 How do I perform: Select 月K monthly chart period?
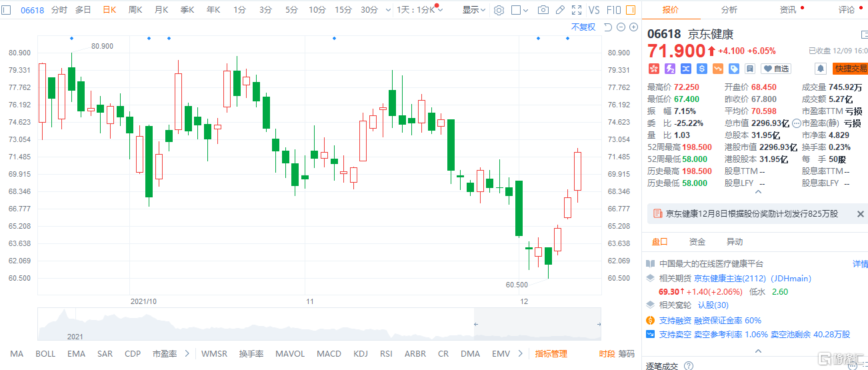coord(161,10)
